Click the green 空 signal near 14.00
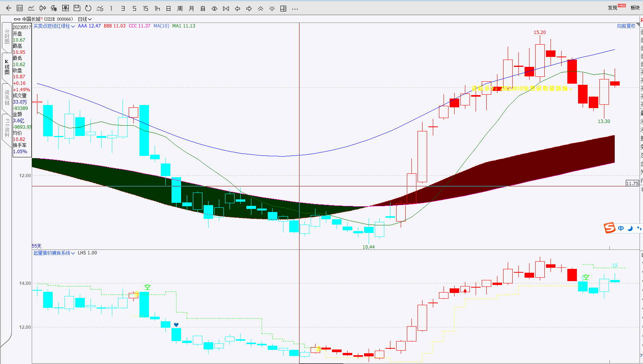The image size is (643, 364). pos(147,287)
